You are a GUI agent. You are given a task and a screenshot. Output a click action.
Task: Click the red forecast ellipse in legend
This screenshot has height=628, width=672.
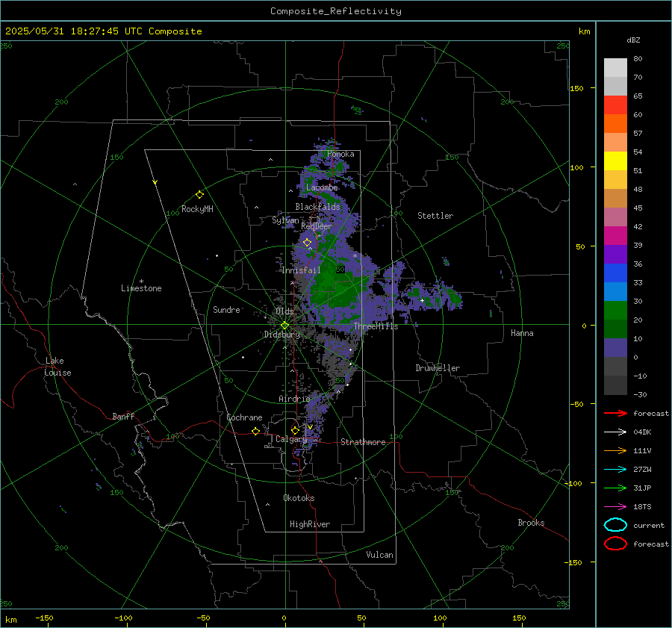615,544
